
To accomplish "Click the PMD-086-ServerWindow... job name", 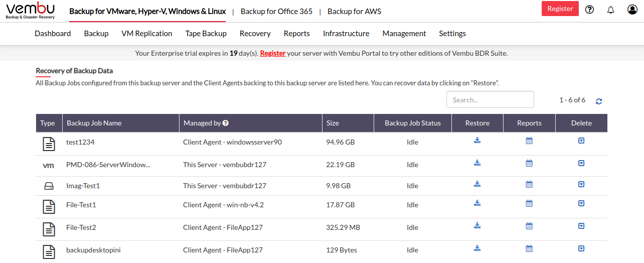I will coord(108,165).
